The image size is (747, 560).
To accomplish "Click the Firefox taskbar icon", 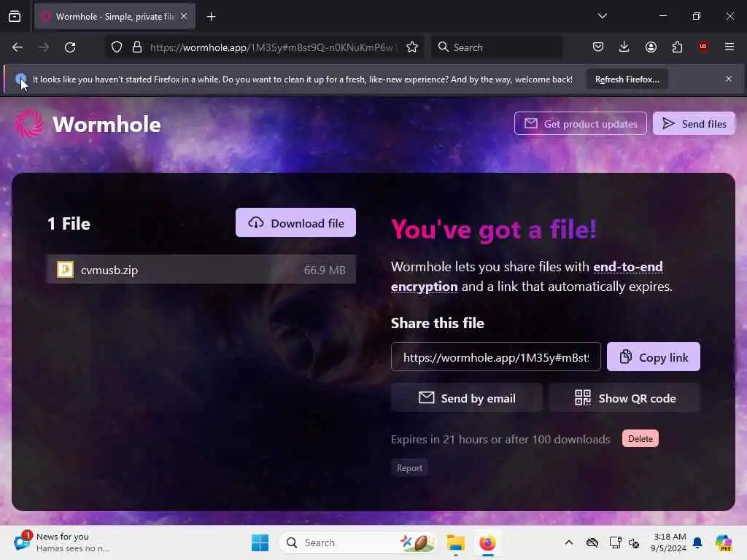I will click(x=487, y=542).
